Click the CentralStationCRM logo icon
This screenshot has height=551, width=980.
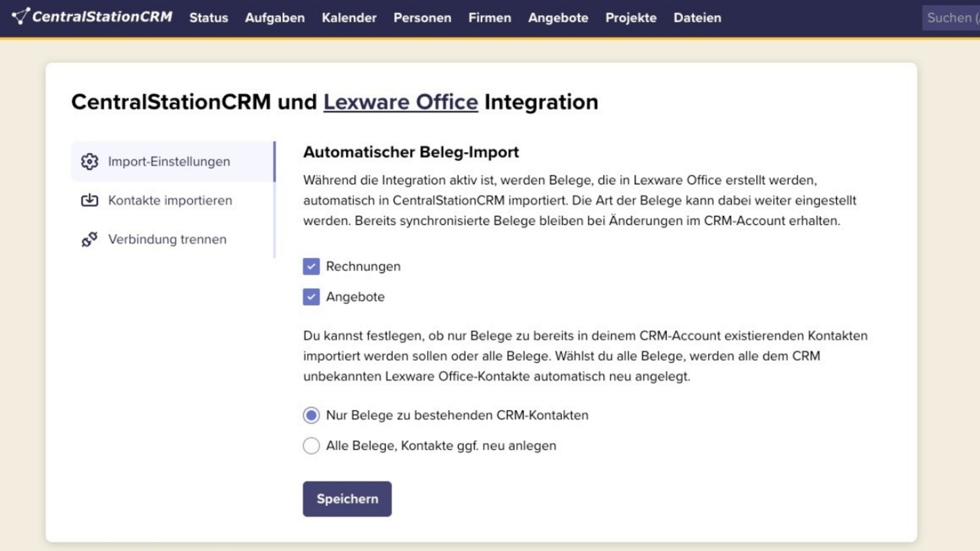click(20, 16)
